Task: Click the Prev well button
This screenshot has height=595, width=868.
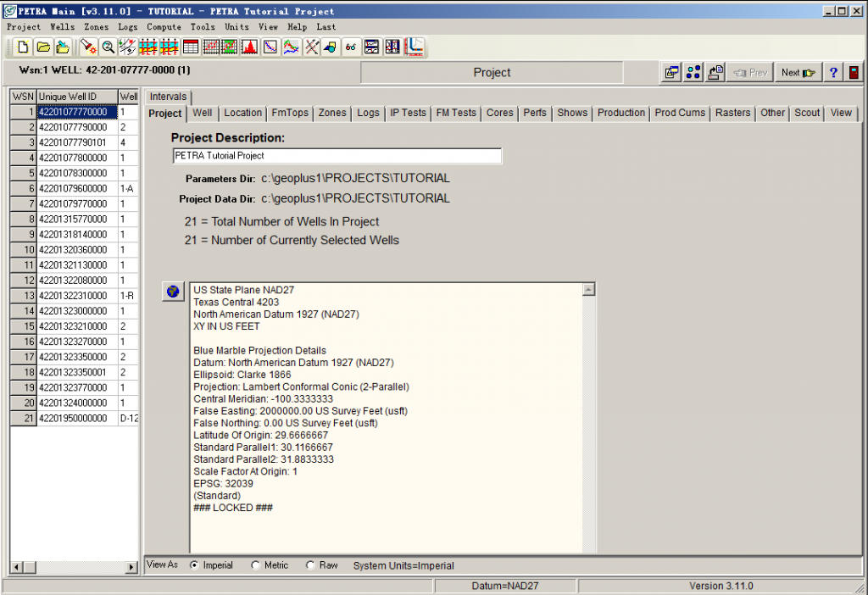Action: (x=751, y=73)
